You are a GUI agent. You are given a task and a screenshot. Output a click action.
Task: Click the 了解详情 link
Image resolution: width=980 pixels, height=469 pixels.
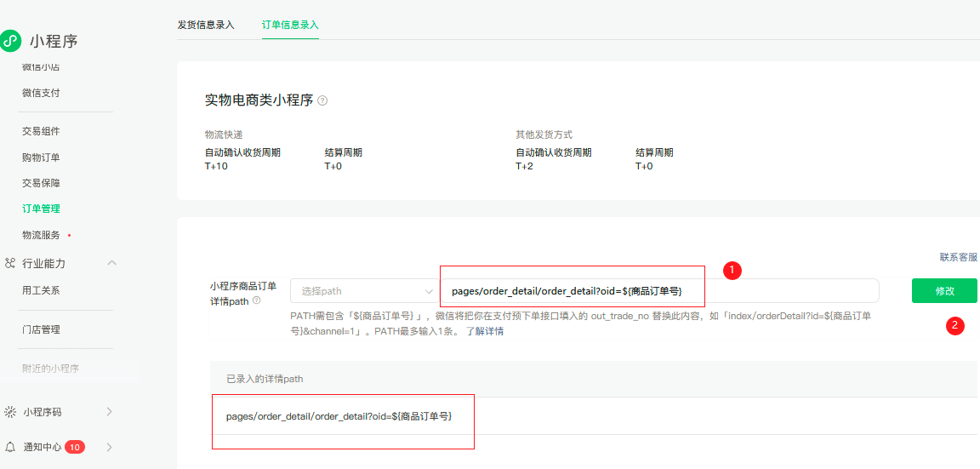[485, 331]
